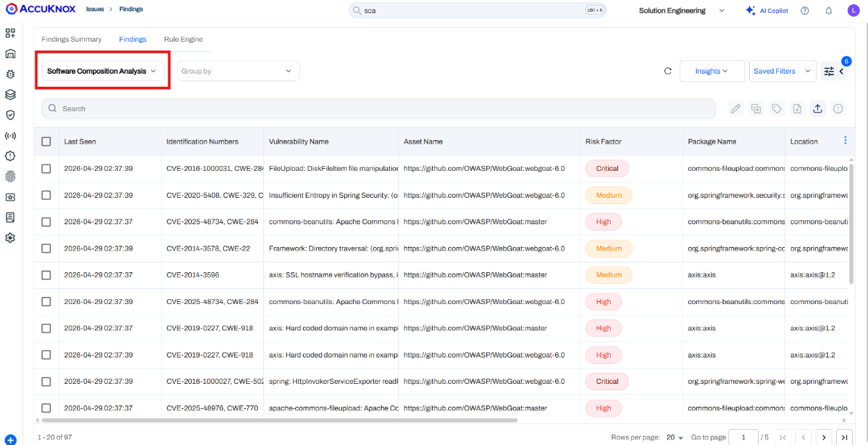Screen dimensions: 868x445
Task: Click the refresh findings icon
Action: click(x=668, y=71)
